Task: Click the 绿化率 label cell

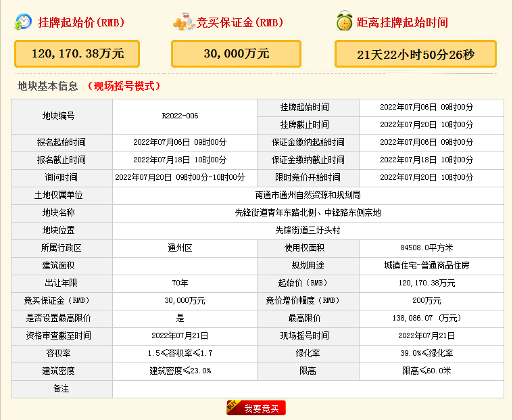Action: click(x=308, y=354)
